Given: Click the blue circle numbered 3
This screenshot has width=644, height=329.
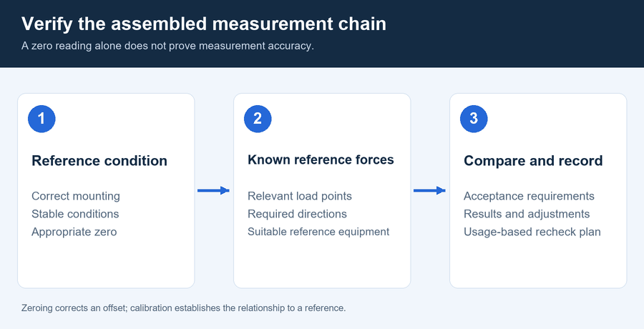Looking at the screenshot, I should point(474,119).
